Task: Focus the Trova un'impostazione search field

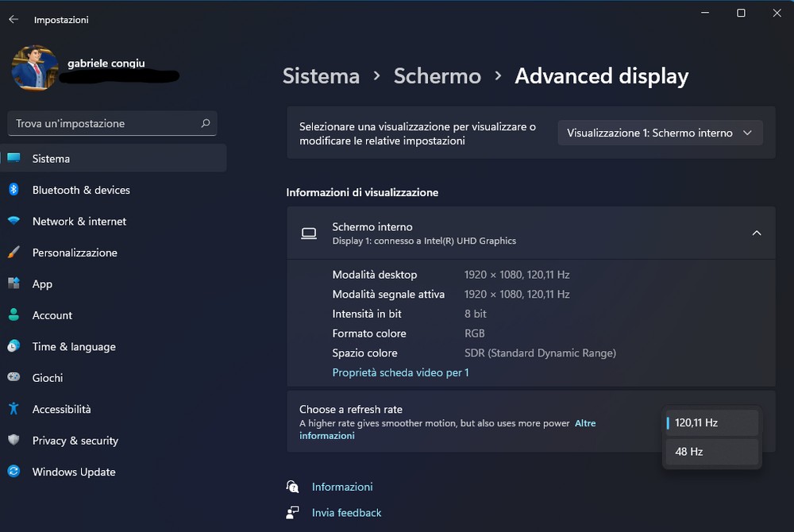Action: (103, 123)
